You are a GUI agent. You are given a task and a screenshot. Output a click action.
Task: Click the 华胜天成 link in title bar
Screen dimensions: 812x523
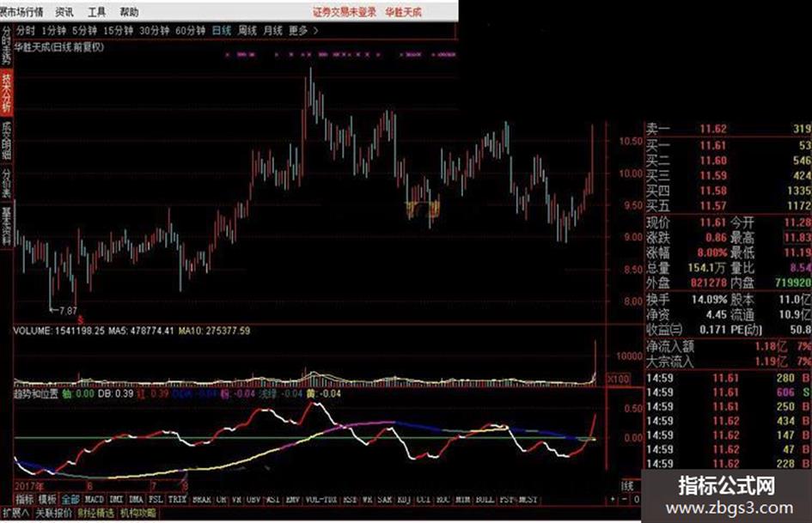click(x=403, y=11)
